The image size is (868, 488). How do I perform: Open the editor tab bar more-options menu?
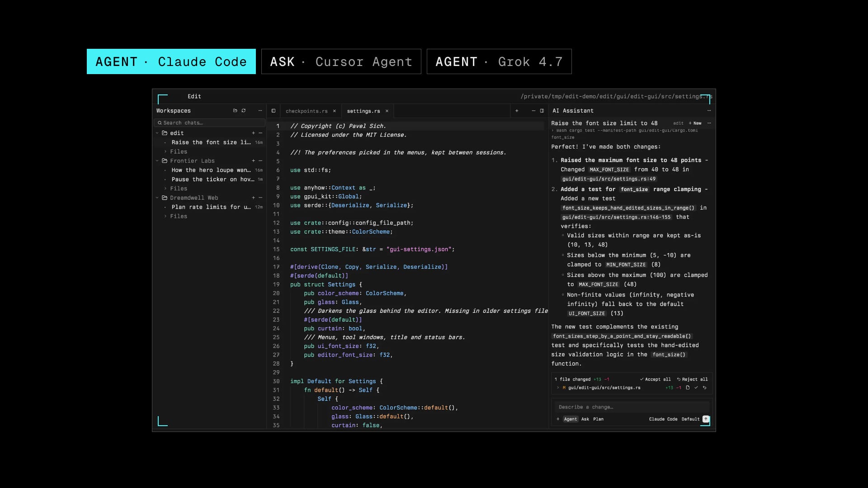pyautogui.click(x=533, y=111)
